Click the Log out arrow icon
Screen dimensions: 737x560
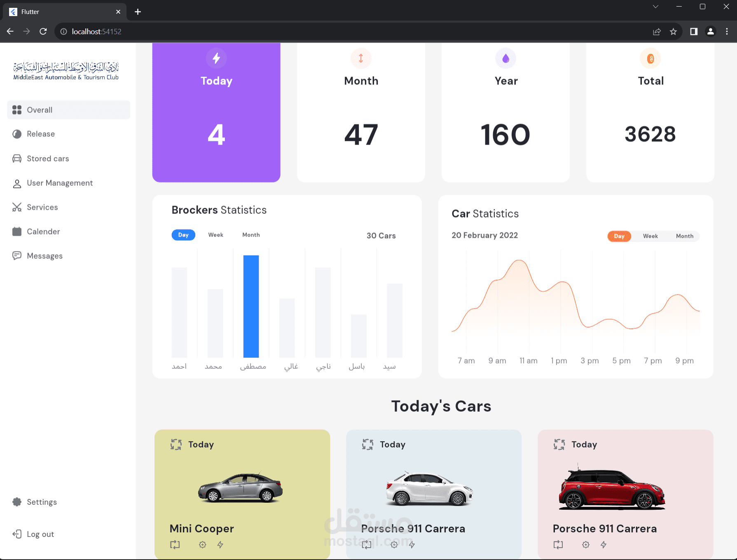(x=17, y=534)
